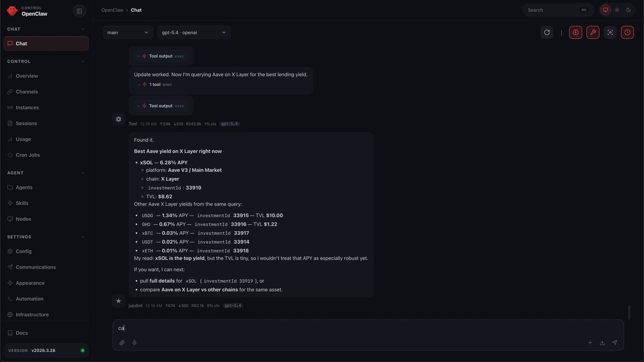Click the Infrastructure globe icon
Viewport: 644px width, 362px height.
click(x=10, y=315)
